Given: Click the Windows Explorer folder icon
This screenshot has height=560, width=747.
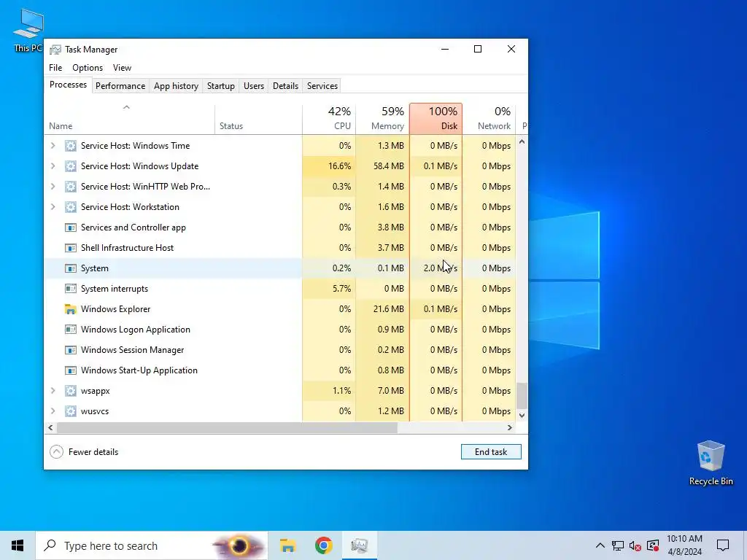Looking at the screenshot, I should [71, 309].
